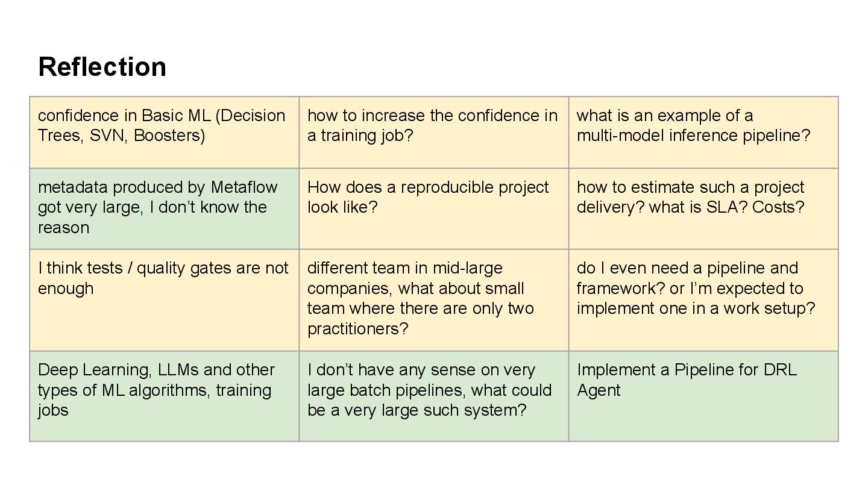Select the large batch pipelines cell

433,396
